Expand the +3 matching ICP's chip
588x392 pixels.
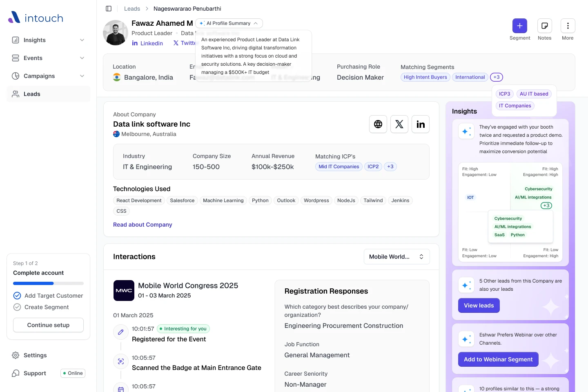tap(390, 167)
